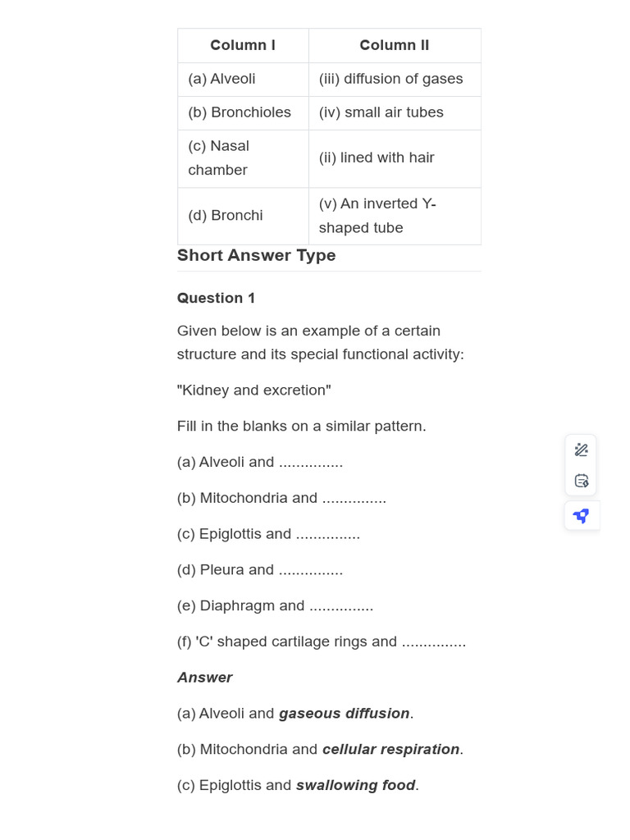The height and width of the screenshot is (840, 630).
Task: Select the 'Column I' table header
Action: tap(243, 45)
